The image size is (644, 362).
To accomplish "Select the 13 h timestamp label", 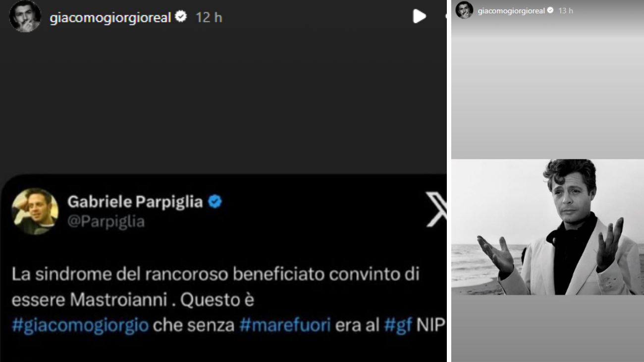I will point(566,10).
